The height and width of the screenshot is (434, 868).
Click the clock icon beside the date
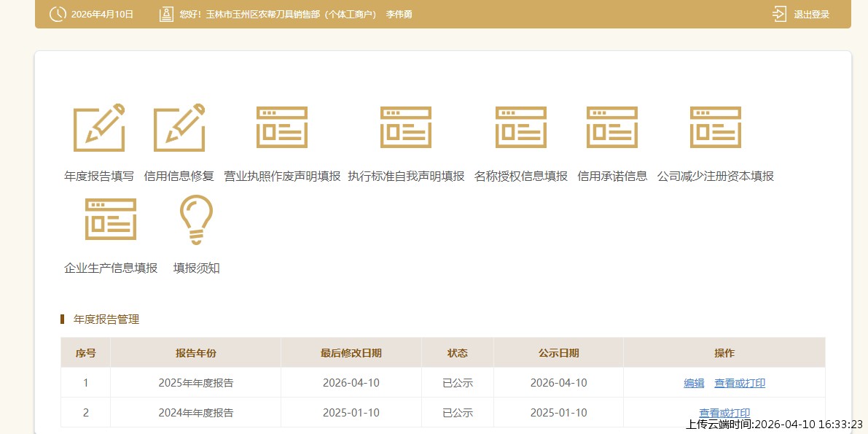click(58, 14)
